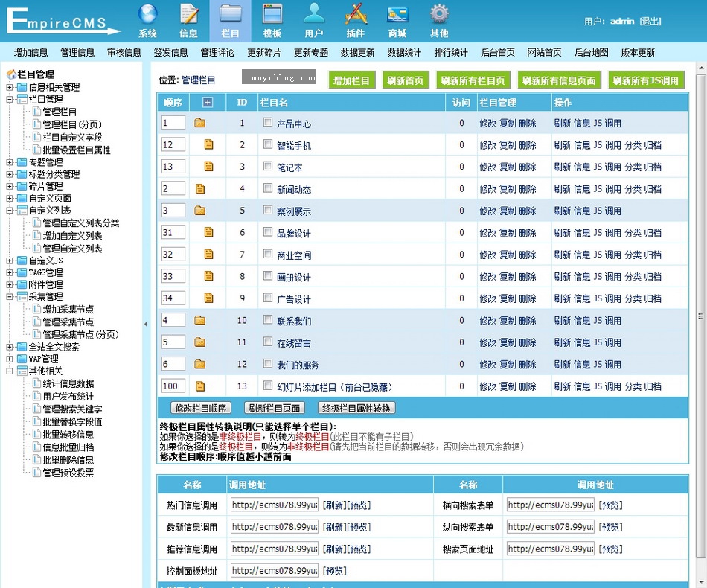The image size is (707, 588).
Task: Open the 数据更新 menu item
Action: click(x=357, y=52)
